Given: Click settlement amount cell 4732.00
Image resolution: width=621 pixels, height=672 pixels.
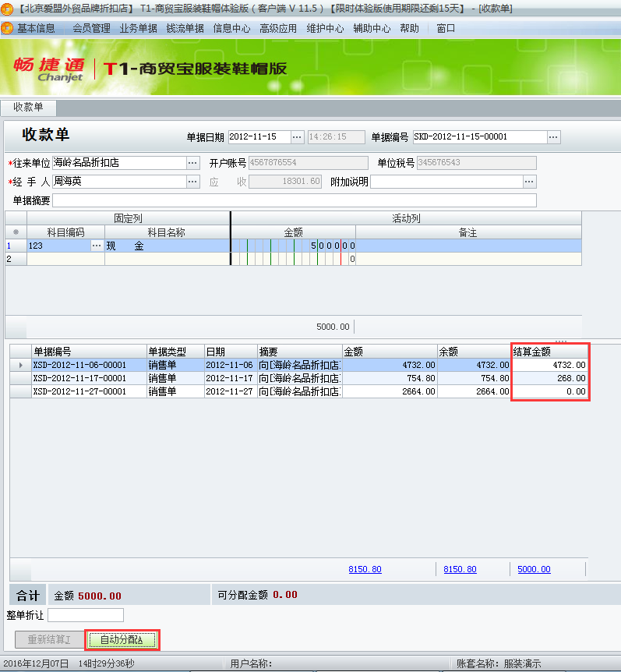Looking at the screenshot, I should pos(549,365).
